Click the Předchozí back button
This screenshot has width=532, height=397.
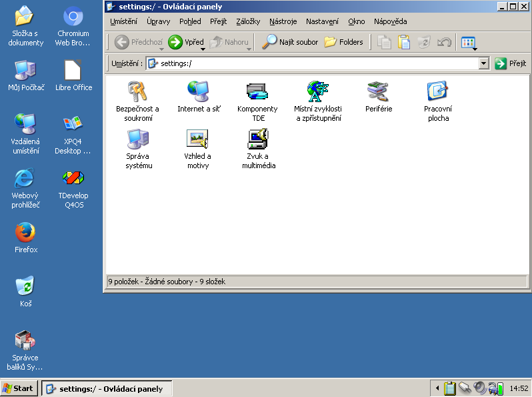[139, 42]
